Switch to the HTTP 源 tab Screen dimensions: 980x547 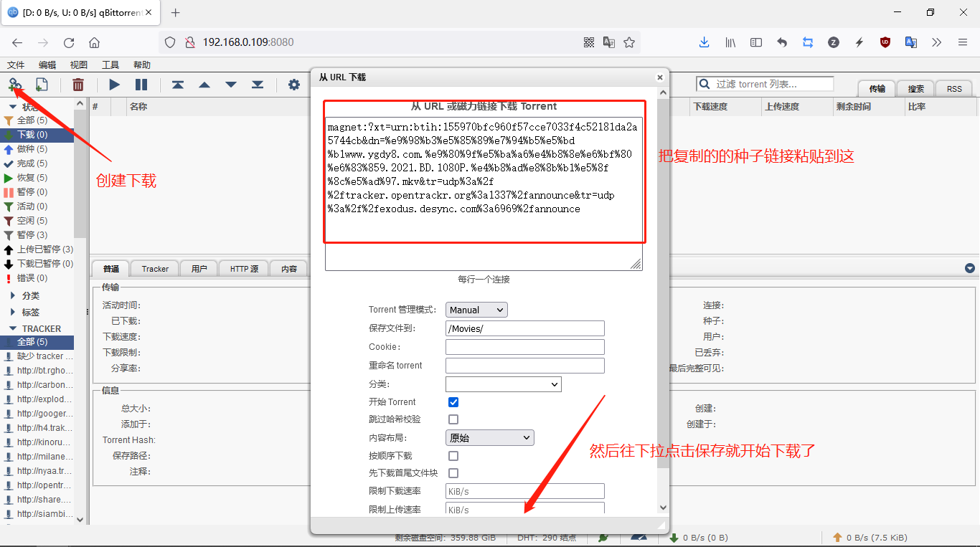click(244, 269)
